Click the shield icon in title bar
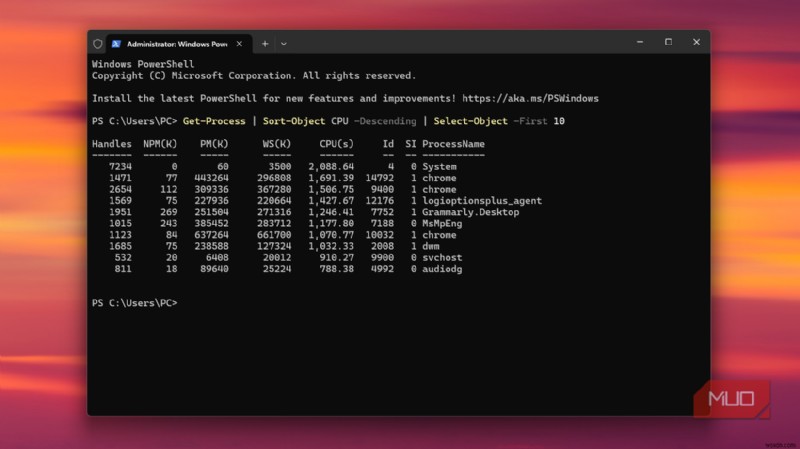The width and height of the screenshot is (800, 449). pos(97,44)
